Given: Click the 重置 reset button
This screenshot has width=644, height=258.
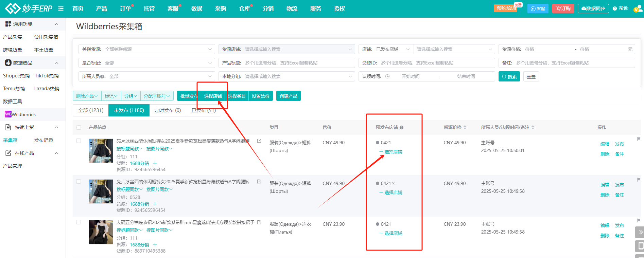Looking at the screenshot, I should click(531, 77).
